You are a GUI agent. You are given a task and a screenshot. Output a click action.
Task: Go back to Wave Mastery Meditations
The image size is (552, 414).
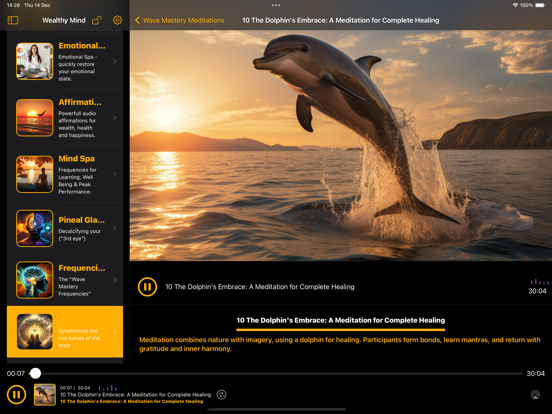(180, 20)
